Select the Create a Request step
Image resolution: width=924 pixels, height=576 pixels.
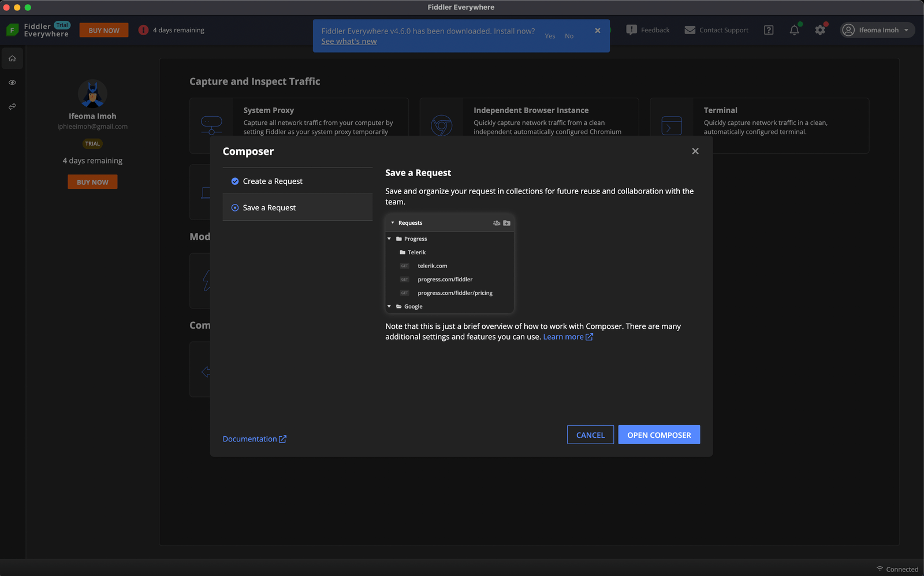tap(297, 181)
